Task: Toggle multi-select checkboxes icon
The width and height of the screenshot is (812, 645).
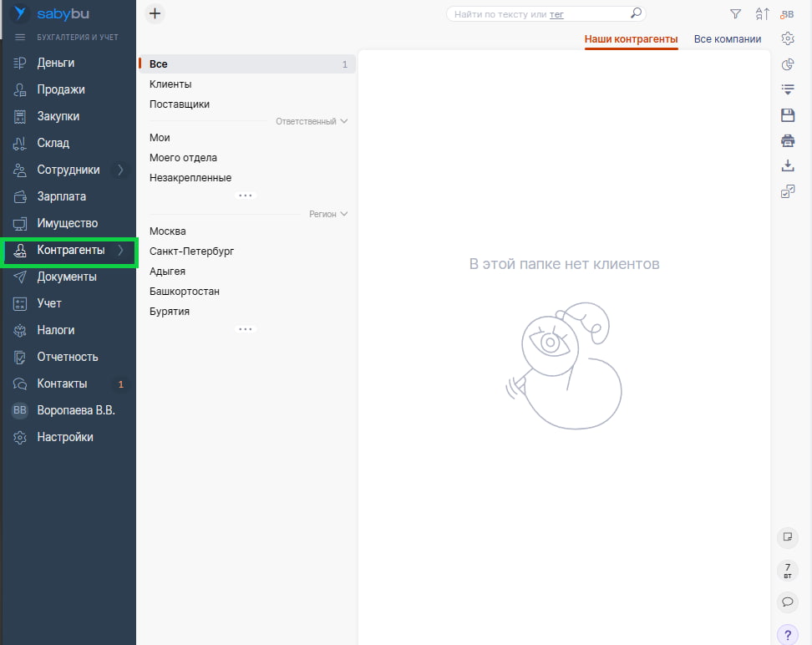Action: point(787,192)
